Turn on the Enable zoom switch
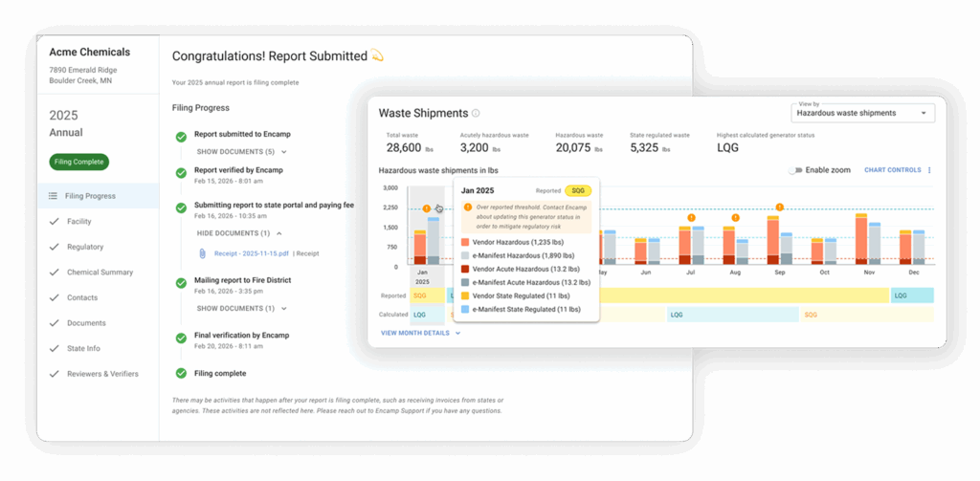The width and height of the screenshot is (980, 481). coord(794,170)
